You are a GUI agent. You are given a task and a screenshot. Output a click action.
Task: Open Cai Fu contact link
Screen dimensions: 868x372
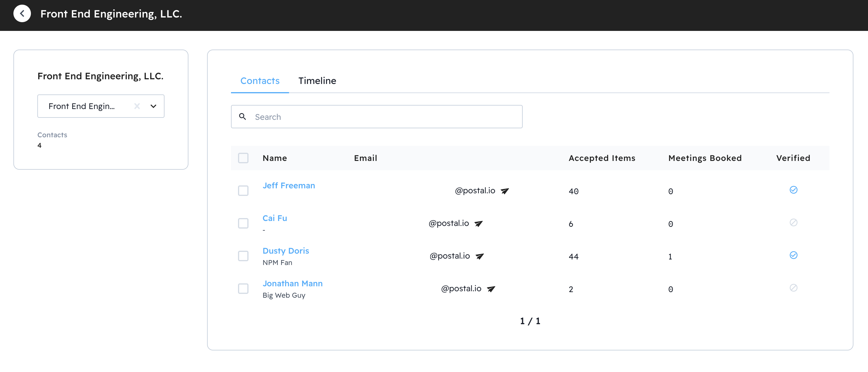pos(275,218)
